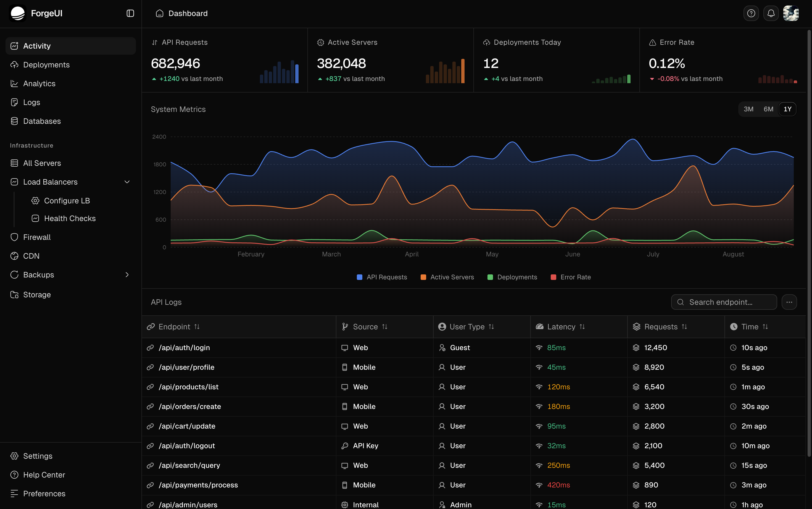812x509 pixels.
Task: Open the Deployments sidebar item
Action: pyautogui.click(x=46, y=65)
